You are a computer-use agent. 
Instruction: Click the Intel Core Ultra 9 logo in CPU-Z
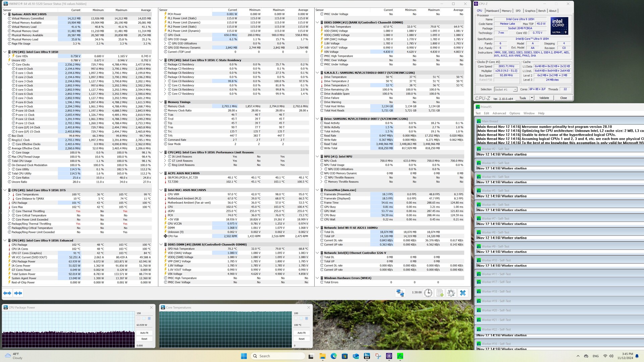559,26
